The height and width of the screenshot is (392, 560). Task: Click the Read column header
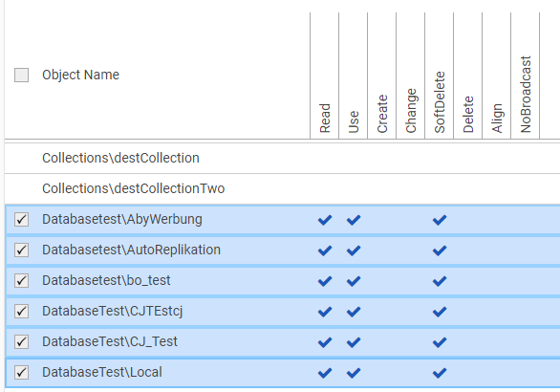pyautogui.click(x=325, y=118)
